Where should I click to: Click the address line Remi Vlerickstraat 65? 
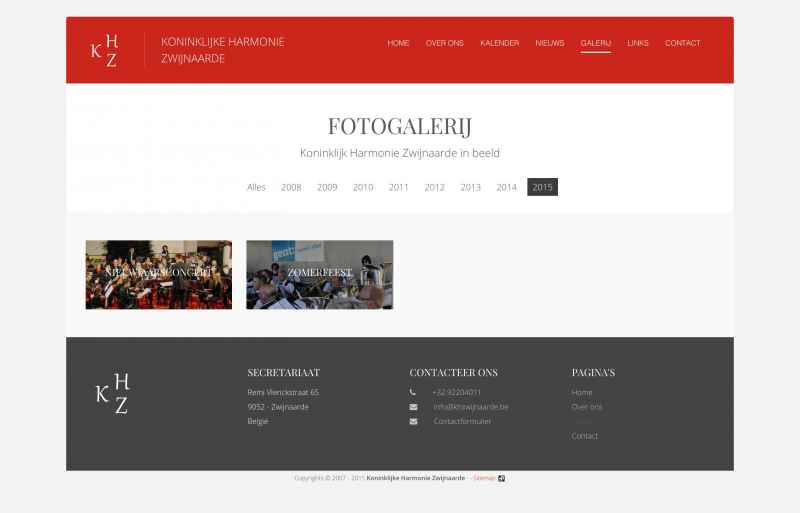tap(283, 392)
